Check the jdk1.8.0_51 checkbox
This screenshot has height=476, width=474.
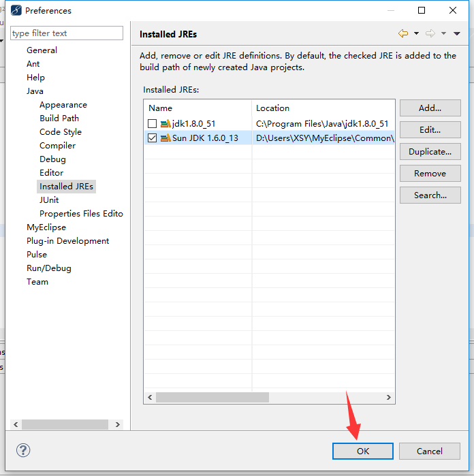point(152,124)
